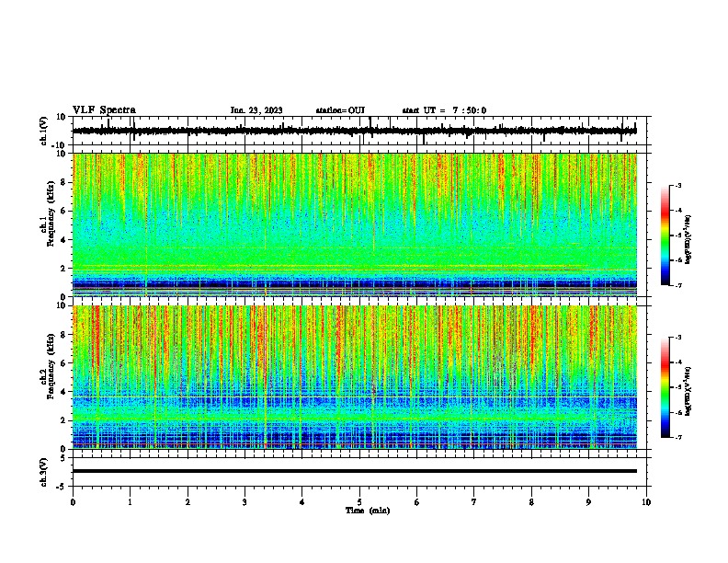Click the ch.3 flat voltage trace

click(x=354, y=471)
